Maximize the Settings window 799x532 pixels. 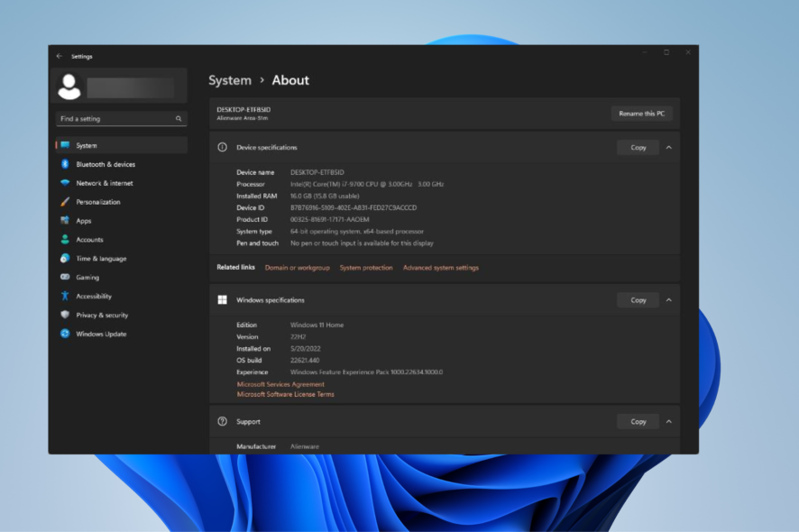[666, 52]
